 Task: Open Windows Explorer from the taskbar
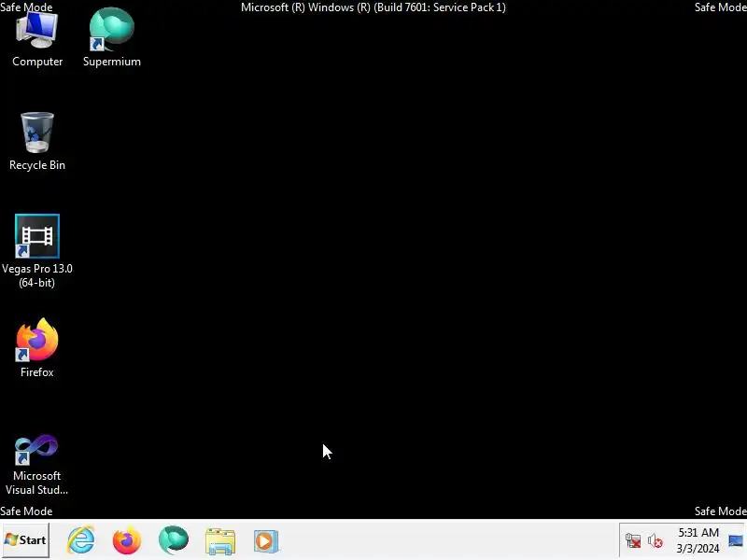point(220,541)
